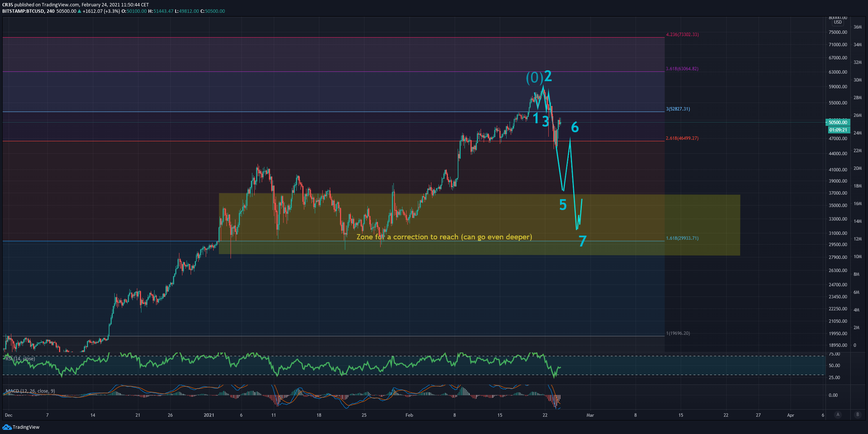Click MACD scale value 0.00
This screenshot has width=868, height=434.
tap(833, 395)
